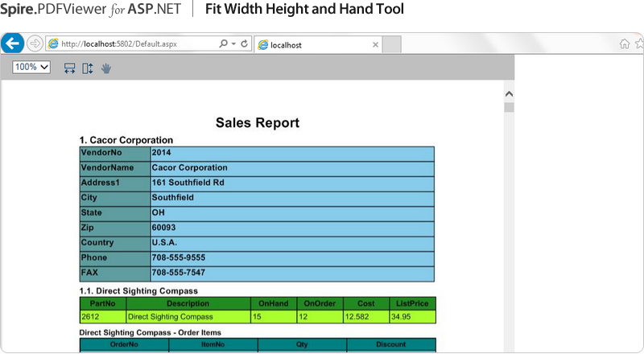Click the OnHand column header
Viewport: 644px width, 354px height.
pos(274,303)
